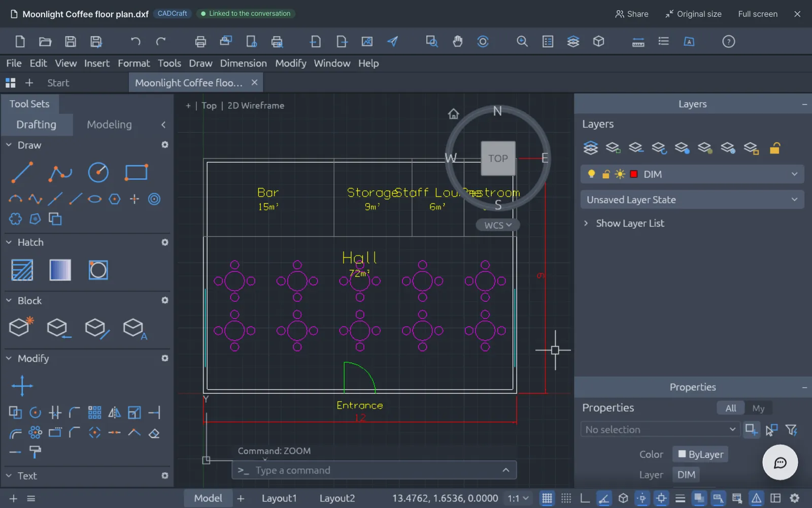Open the Help question mark icon
This screenshot has width=812, height=508.
(728, 42)
